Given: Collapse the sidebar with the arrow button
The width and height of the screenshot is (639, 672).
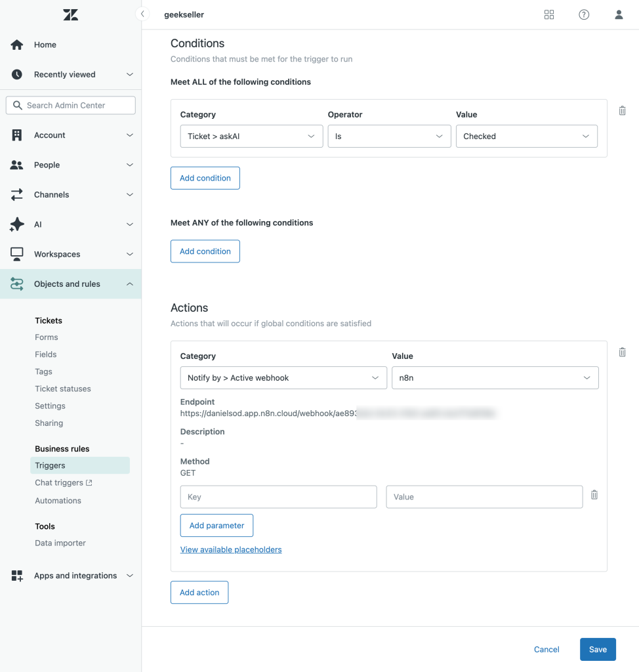Looking at the screenshot, I should click(x=142, y=14).
